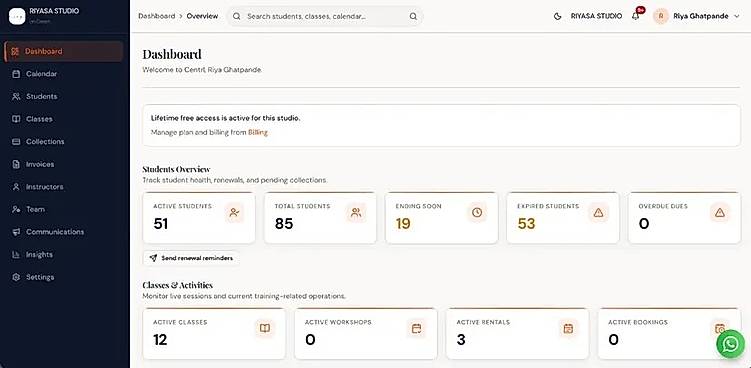Click the Riyasa Studio logo icon
The width and height of the screenshot is (751, 368).
pos(17,16)
